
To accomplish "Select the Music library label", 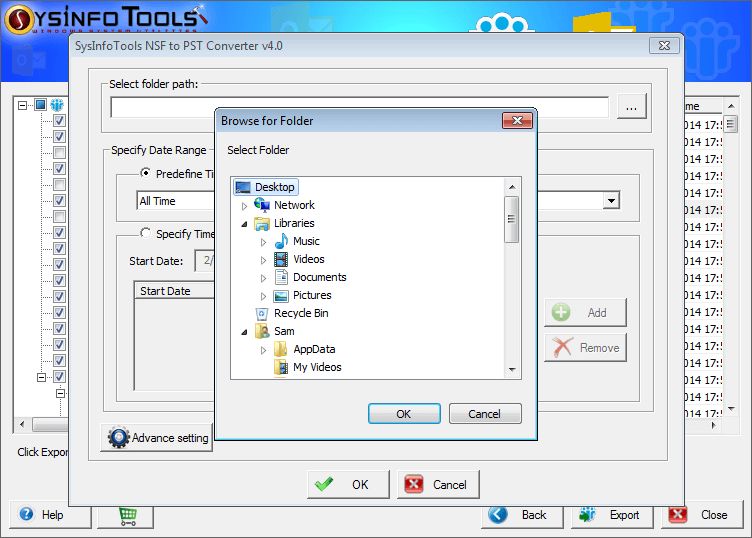I will click(x=306, y=241).
